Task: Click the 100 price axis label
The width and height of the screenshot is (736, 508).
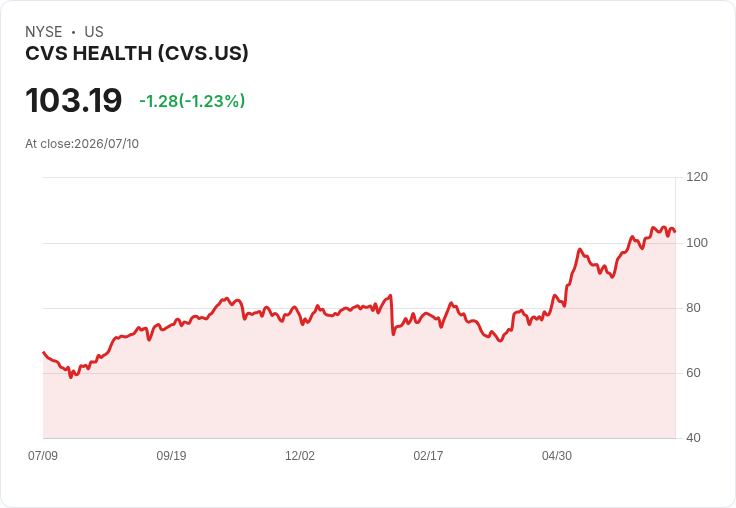Action: point(697,243)
